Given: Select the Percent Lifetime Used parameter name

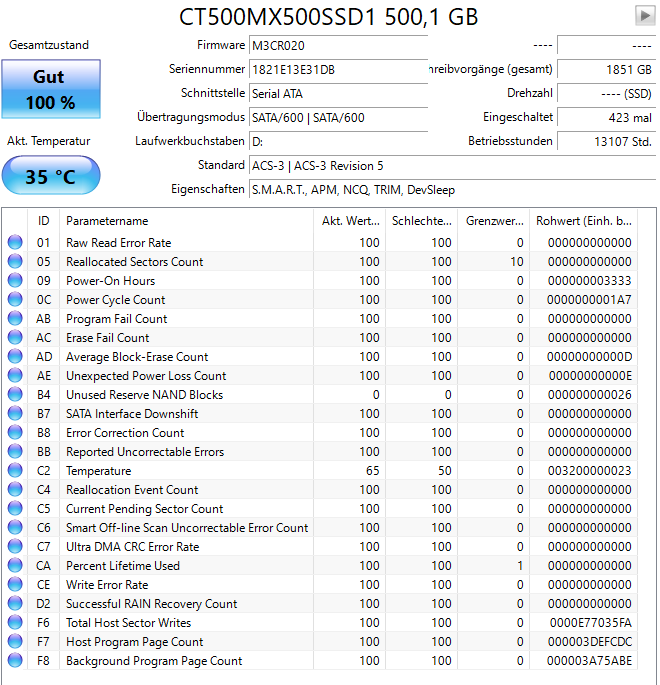Looking at the screenshot, I should (123, 566).
